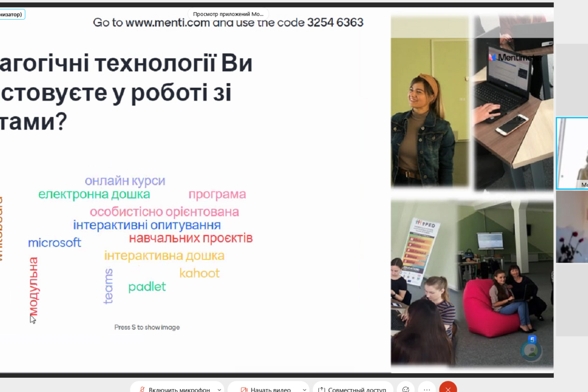Open participants avatar with badge 5

[x=531, y=349]
